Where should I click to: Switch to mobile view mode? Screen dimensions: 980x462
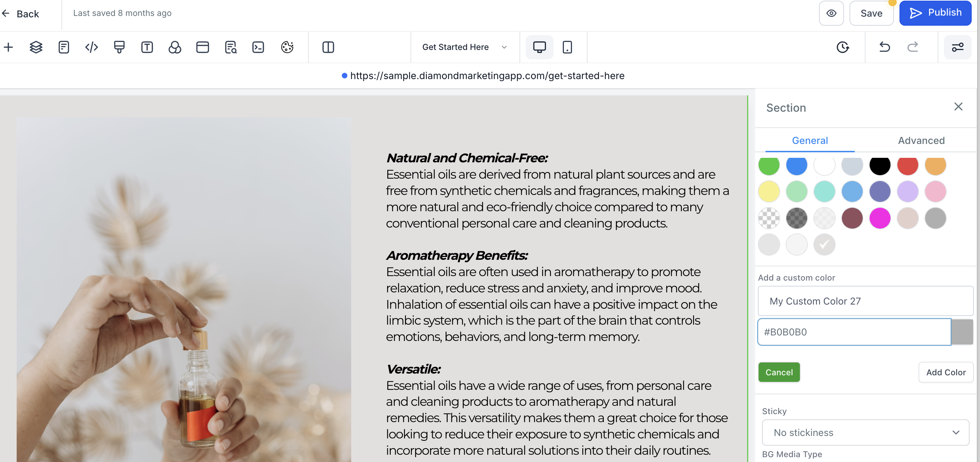pyautogui.click(x=567, y=47)
